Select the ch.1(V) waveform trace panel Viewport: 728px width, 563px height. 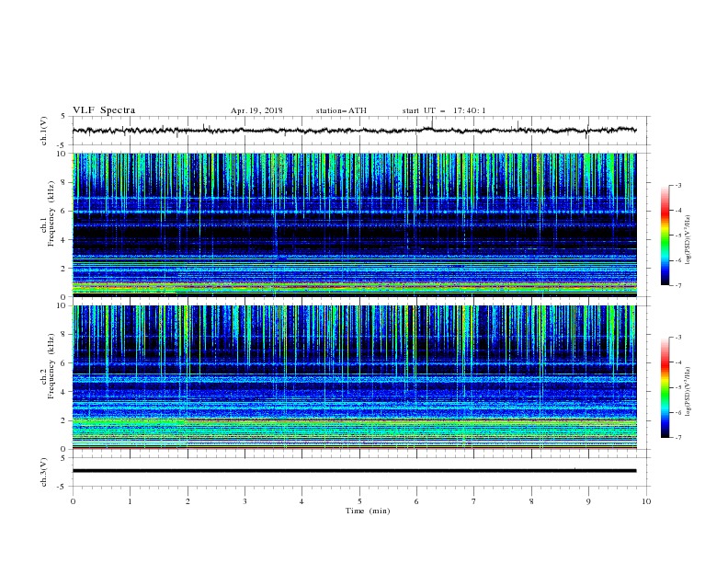tap(361, 131)
